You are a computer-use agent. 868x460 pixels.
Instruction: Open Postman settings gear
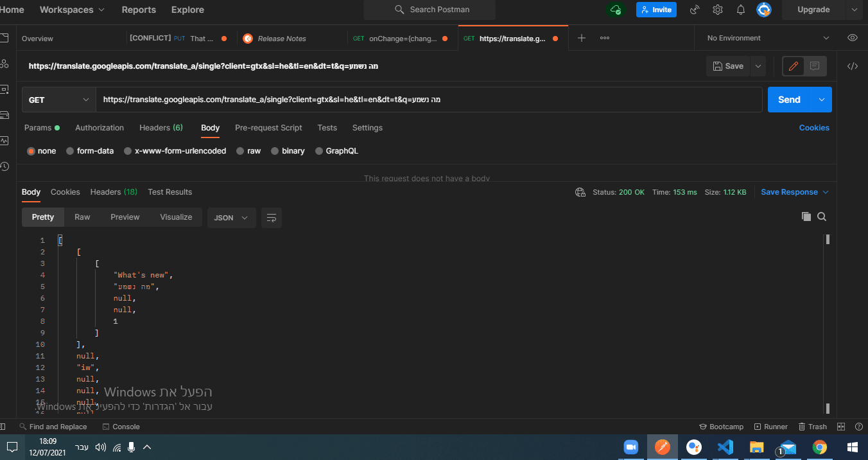point(718,10)
